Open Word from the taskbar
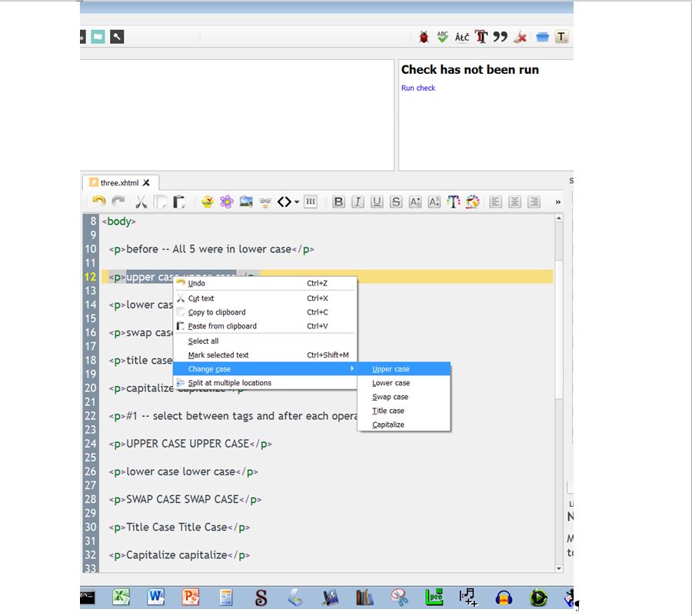 156,598
